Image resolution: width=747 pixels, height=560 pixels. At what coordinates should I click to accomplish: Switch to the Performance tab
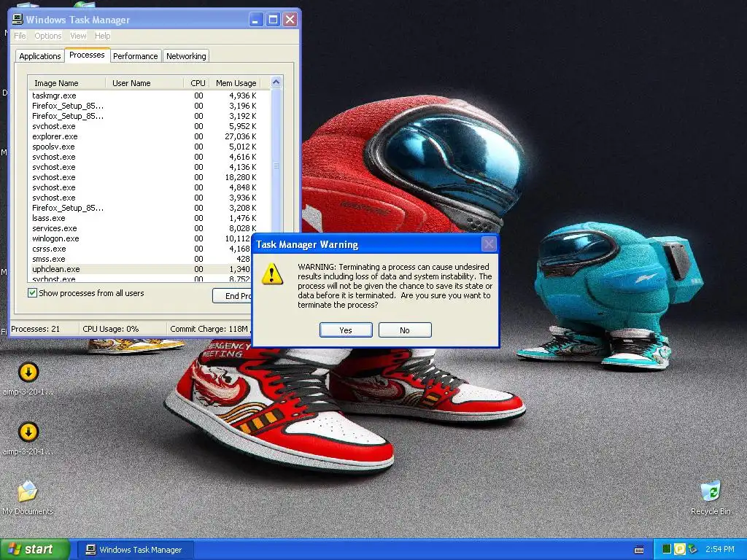point(135,55)
